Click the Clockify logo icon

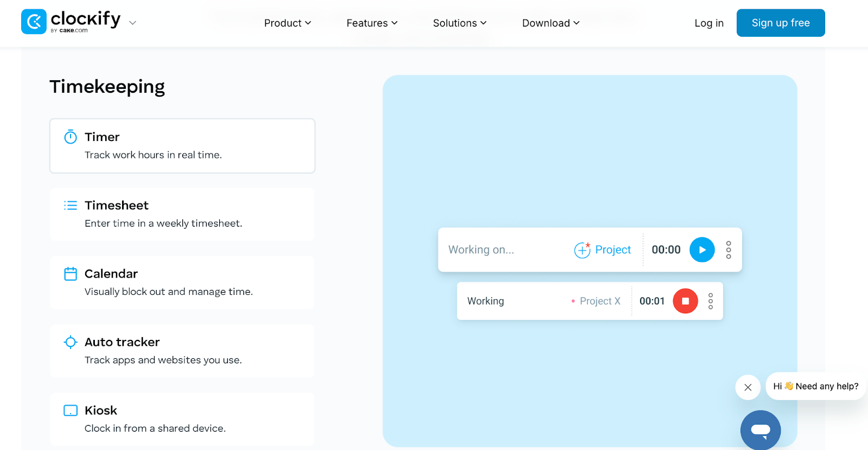click(34, 22)
